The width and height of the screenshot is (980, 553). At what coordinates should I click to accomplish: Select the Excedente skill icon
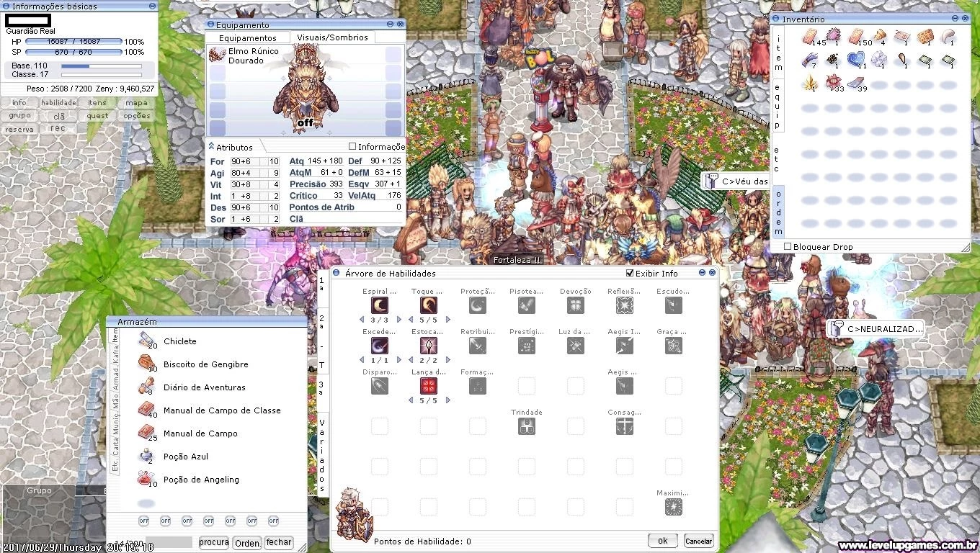pos(380,346)
